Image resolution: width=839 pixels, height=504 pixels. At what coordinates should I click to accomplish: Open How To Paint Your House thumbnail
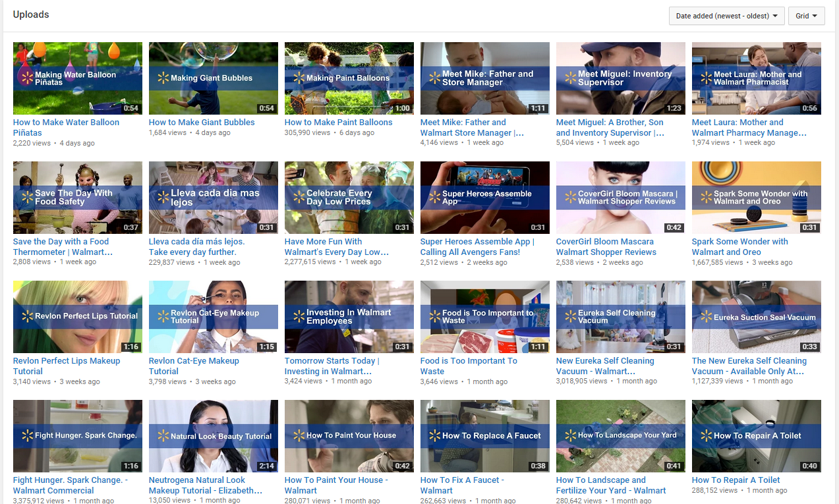click(349, 436)
